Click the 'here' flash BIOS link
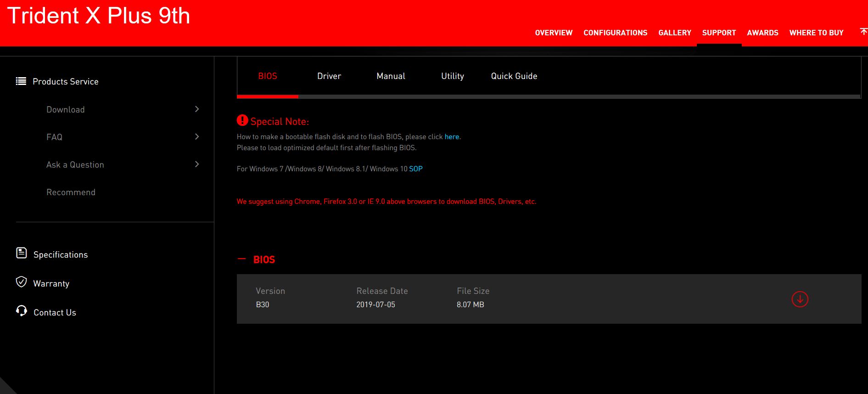 [452, 137]
